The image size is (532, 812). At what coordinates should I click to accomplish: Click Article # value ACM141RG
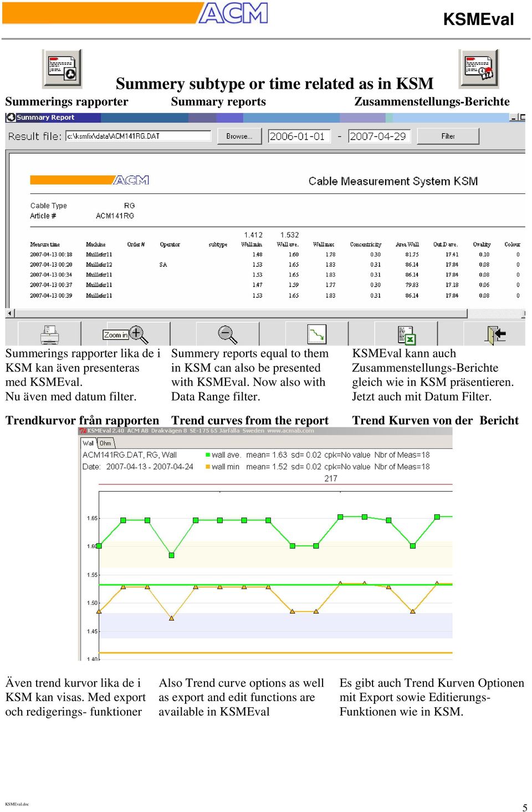point(115,216)
